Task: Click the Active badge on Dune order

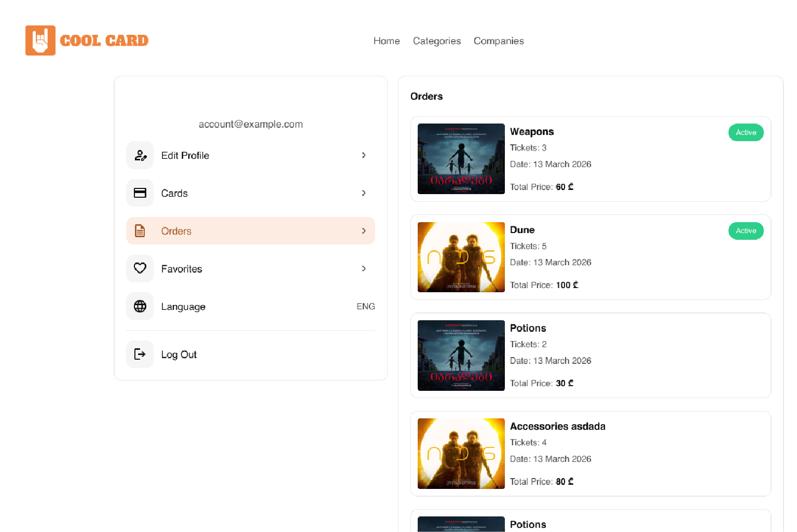Action: point(746,230)
